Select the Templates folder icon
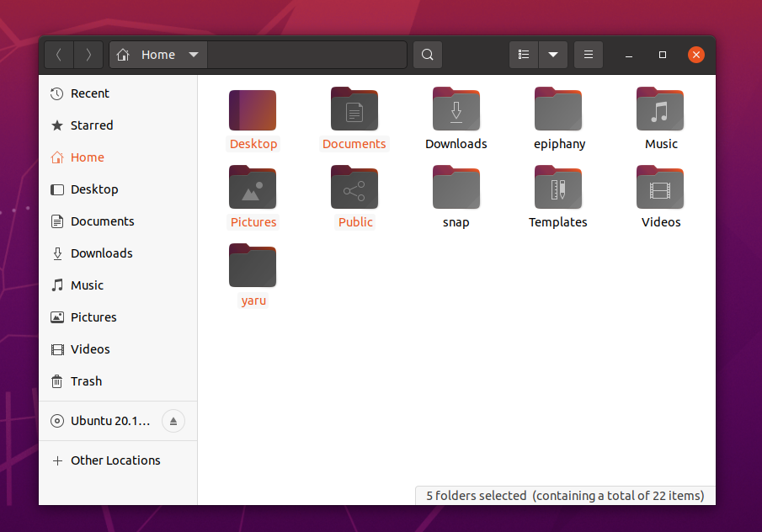The height and width of the screenshot is (532, 762). tap(558, 187)
